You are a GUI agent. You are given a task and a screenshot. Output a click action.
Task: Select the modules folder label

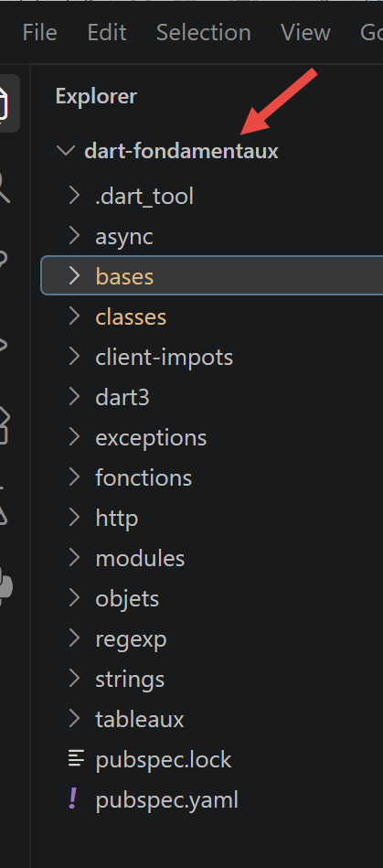(x=140, y=559)
